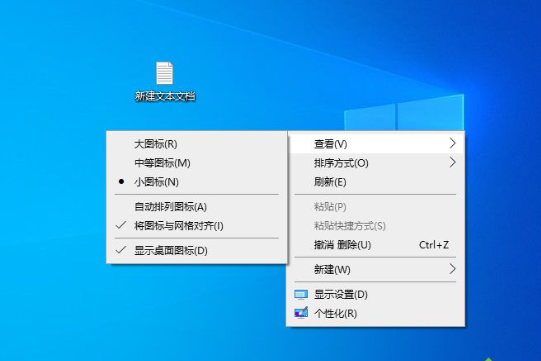Click the 显示设置 monitor icon

click(x=301, y=294)
